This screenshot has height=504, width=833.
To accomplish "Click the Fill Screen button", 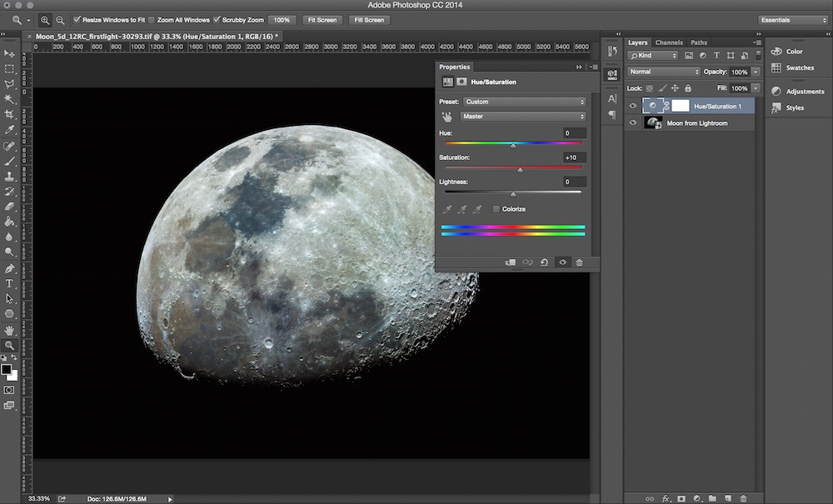I will [x=369, y=20].
